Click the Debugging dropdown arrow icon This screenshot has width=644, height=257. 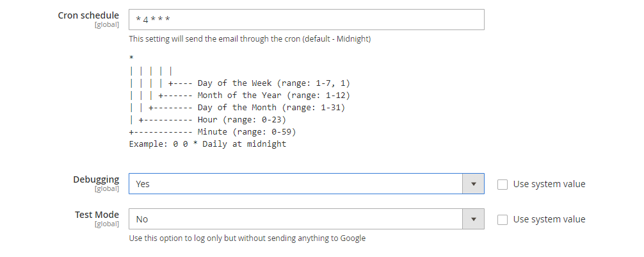pyautogui.click(x=473, y=184)
